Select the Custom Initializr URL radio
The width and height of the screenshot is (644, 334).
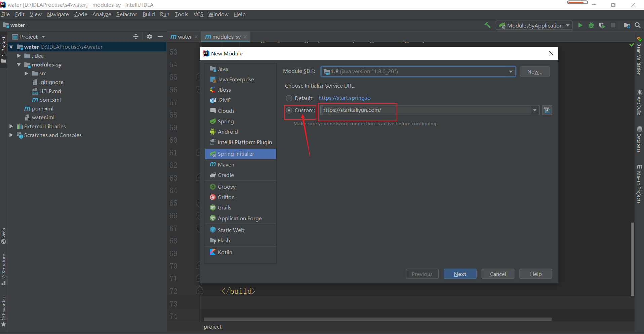pyautogui.click(x=289, y=110)
